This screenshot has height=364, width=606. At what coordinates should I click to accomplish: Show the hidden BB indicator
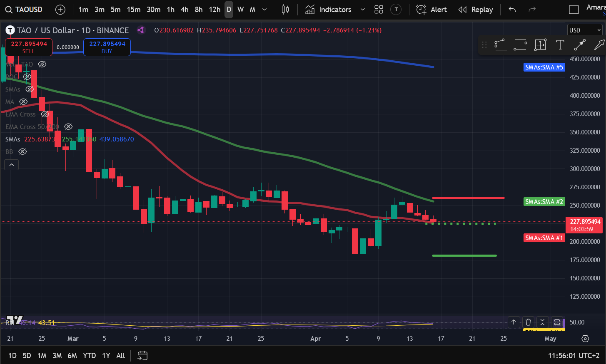pyautogui.click(x=22, y=152)
